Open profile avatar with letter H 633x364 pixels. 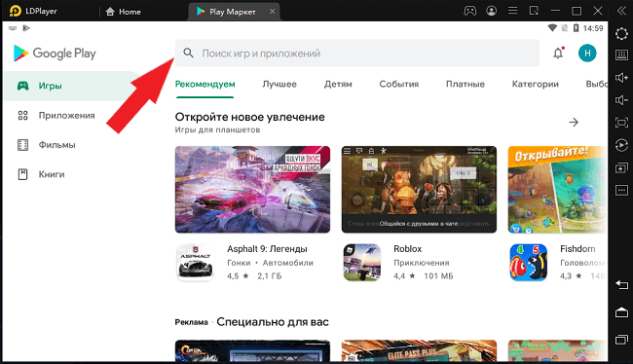tap(587, 53)
